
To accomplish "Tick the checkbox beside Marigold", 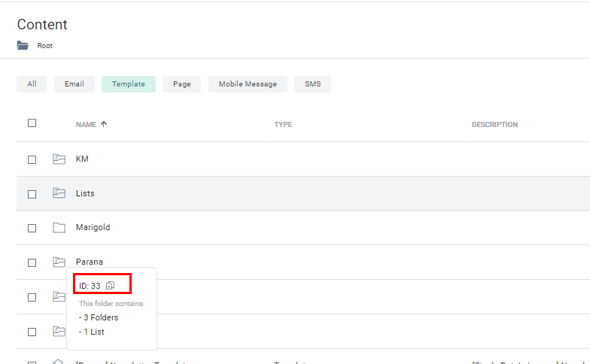I will click(32, 228).
